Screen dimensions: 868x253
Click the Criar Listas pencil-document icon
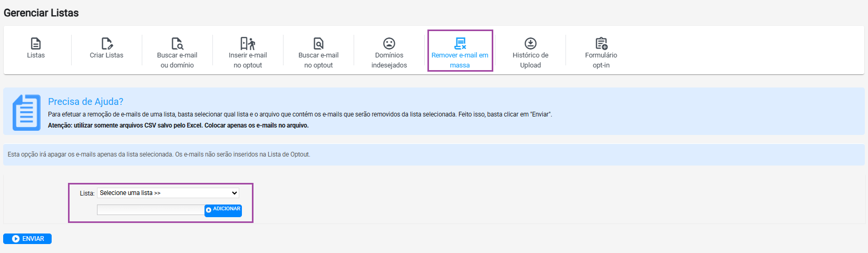106,43
